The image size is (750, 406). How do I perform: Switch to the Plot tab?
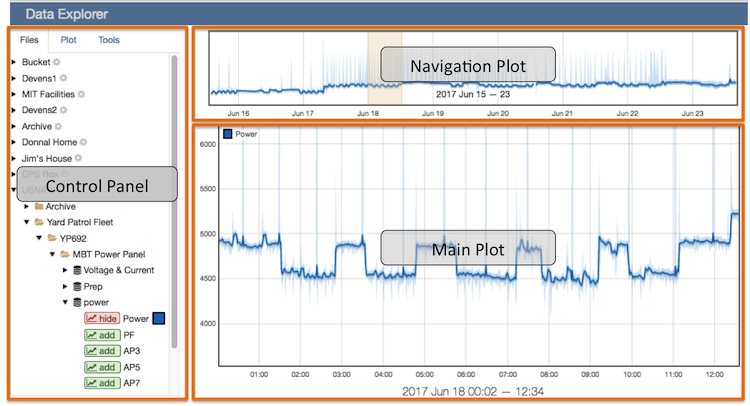[68, 40]
